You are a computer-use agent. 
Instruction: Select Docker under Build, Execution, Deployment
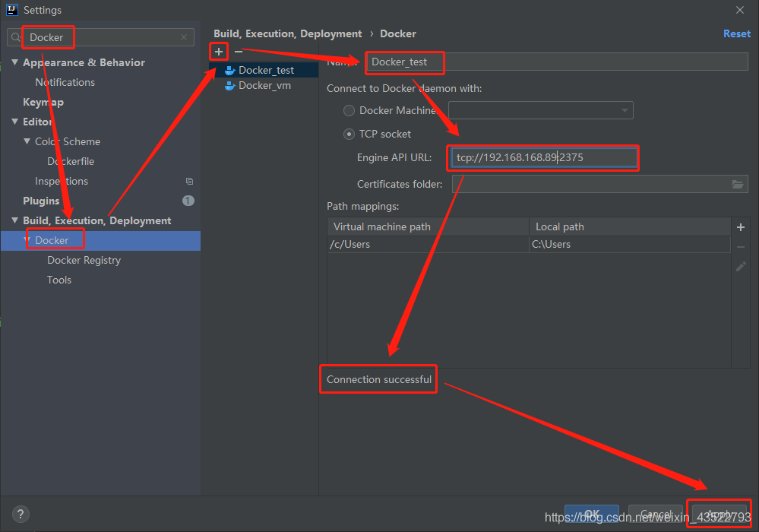pyautogui.click(x=101, y=241)
